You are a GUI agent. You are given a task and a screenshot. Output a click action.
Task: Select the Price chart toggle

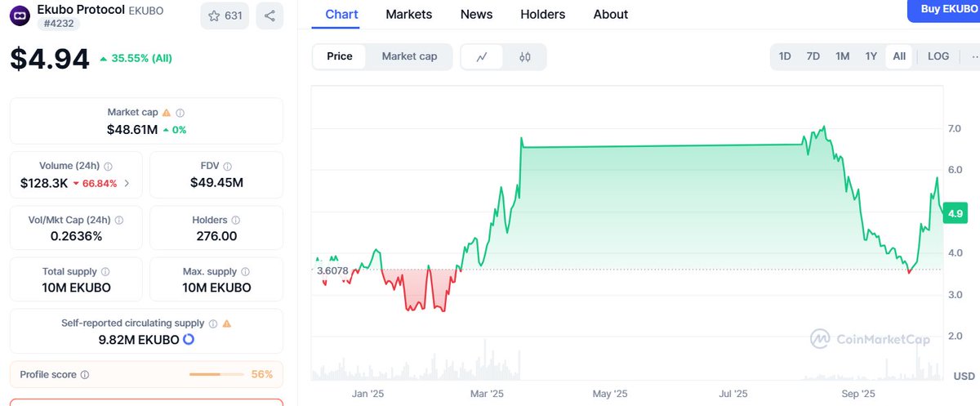click(x=340, y=56)
